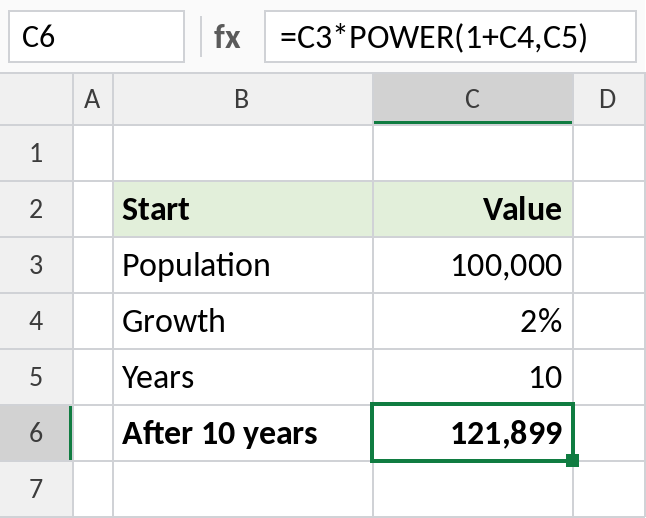Select row 3 header

tap(36, 265)
